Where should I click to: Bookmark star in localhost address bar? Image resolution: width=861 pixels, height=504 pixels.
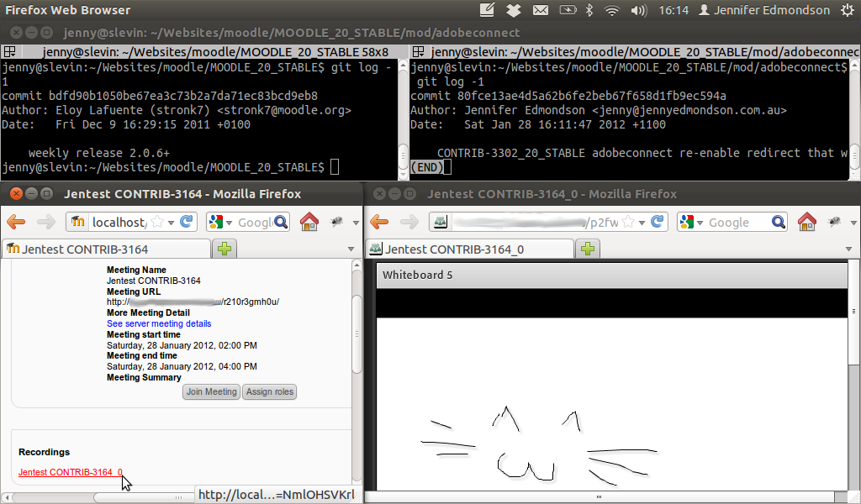point(157,222)
